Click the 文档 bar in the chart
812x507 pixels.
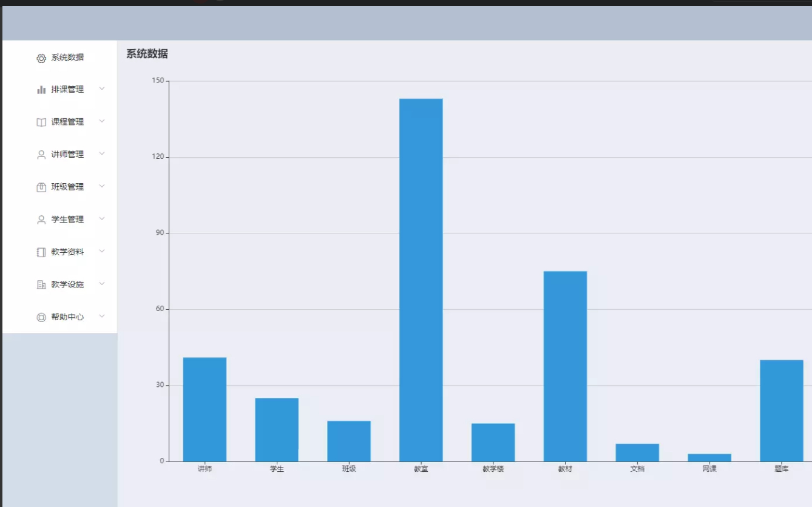(637, 452)
